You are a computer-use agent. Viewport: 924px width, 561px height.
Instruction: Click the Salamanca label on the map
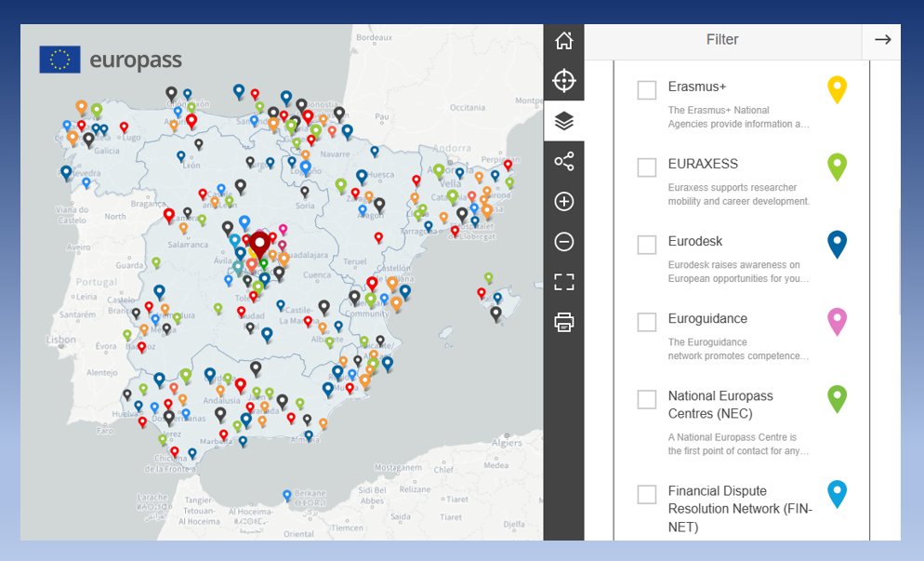(x=188, y=245)
